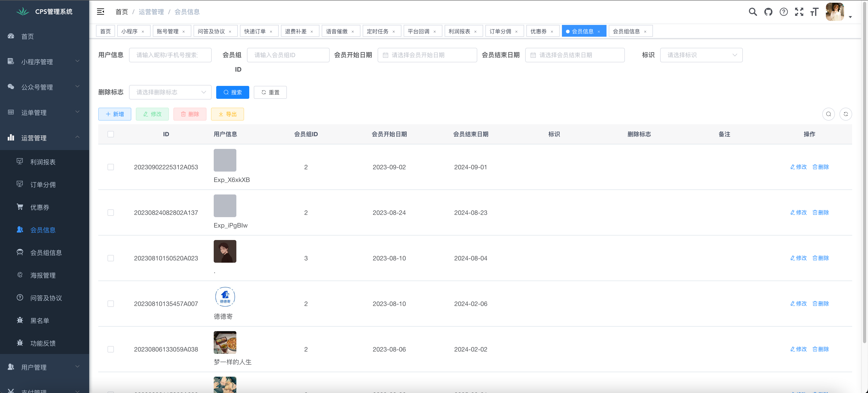Screen dimensions: 868x393
Task: Open 利润报表 in sidebar
Action: click(44, 162)
